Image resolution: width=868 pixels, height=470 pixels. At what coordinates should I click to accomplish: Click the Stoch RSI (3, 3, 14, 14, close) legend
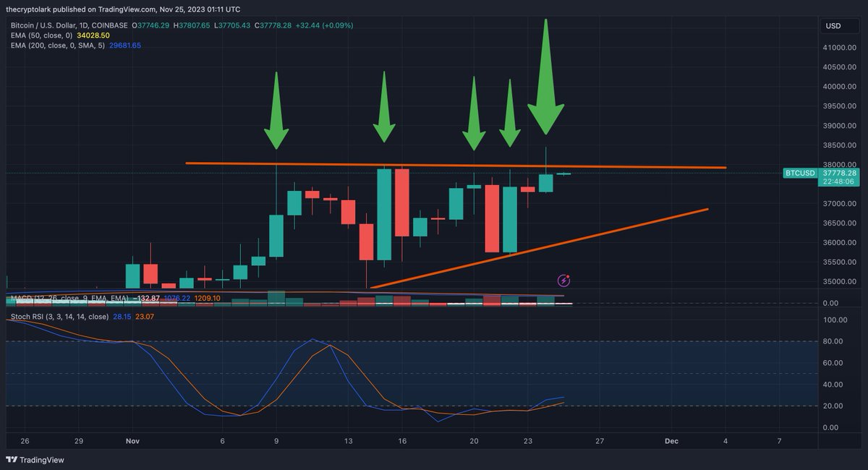point(59,317)
